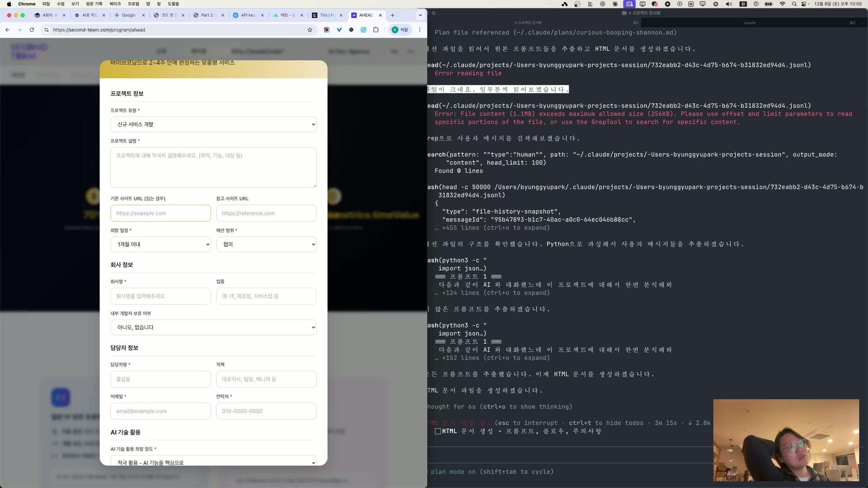Click the site info icon in address bar
Viewport: 868px width, 488px height.
pos(46,30)
